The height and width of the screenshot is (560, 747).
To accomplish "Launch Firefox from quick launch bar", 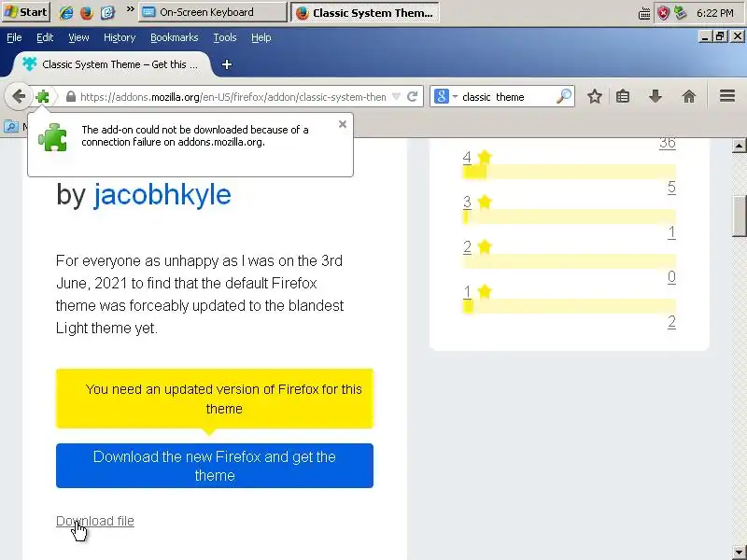I will [x=87, y=12].
